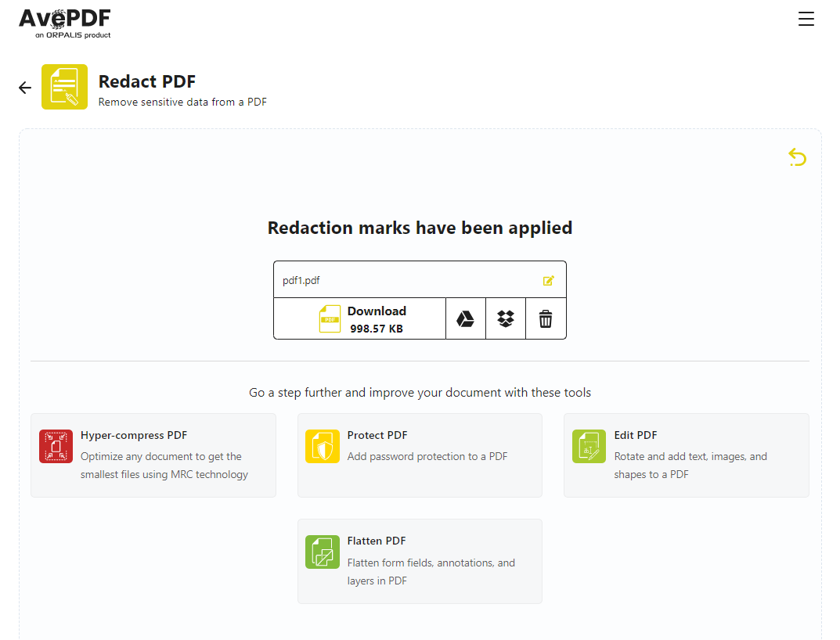Save file to Dropbox
Screen dimensions: 840x640
click(505, 318)
